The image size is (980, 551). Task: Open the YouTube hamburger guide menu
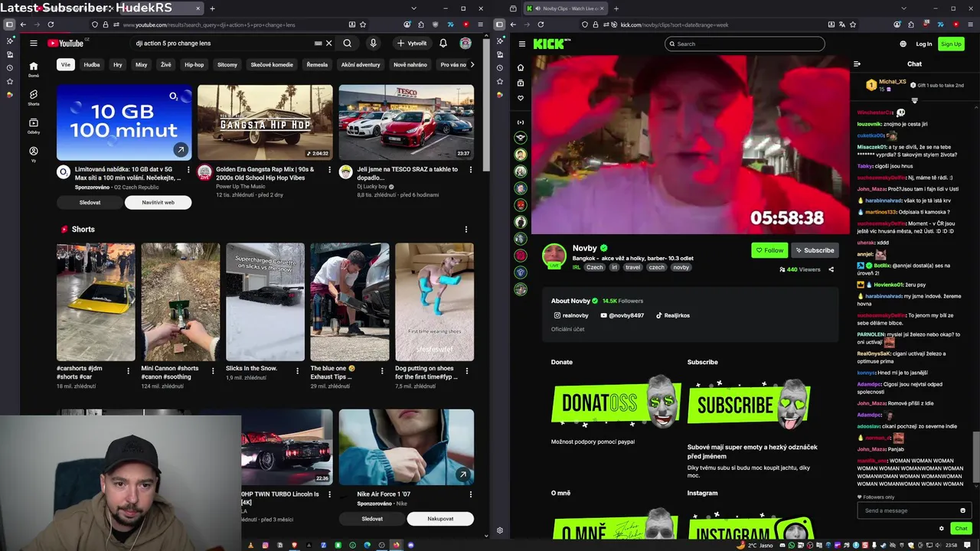tap(33, 44)
